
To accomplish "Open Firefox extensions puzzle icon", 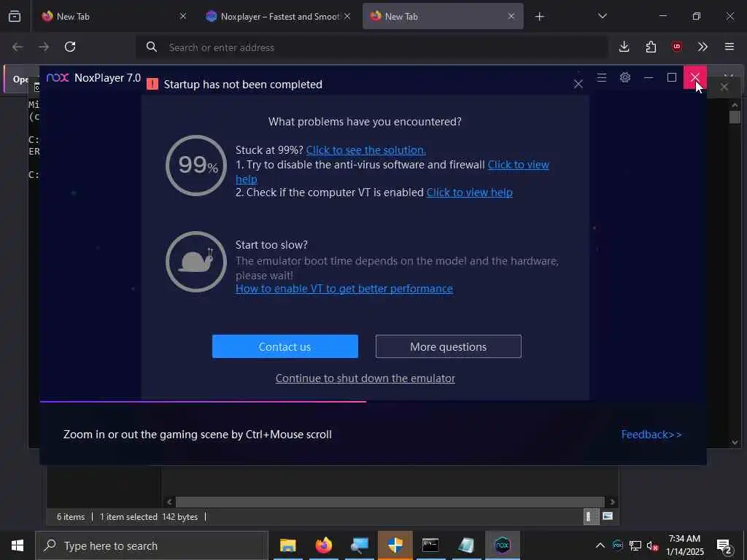I will (x=651, y=47).
